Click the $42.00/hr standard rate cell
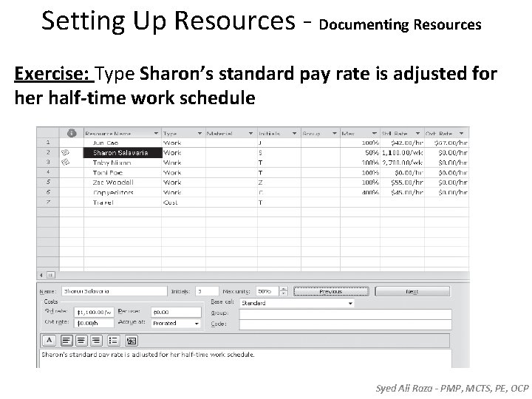 click(x=402, y=143)
